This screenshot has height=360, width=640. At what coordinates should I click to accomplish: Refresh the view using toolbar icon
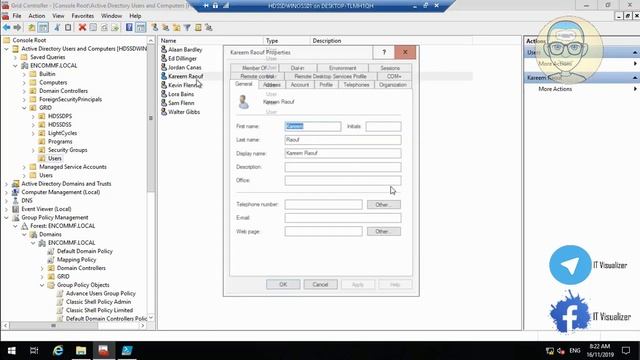click(x=104, y=27)
